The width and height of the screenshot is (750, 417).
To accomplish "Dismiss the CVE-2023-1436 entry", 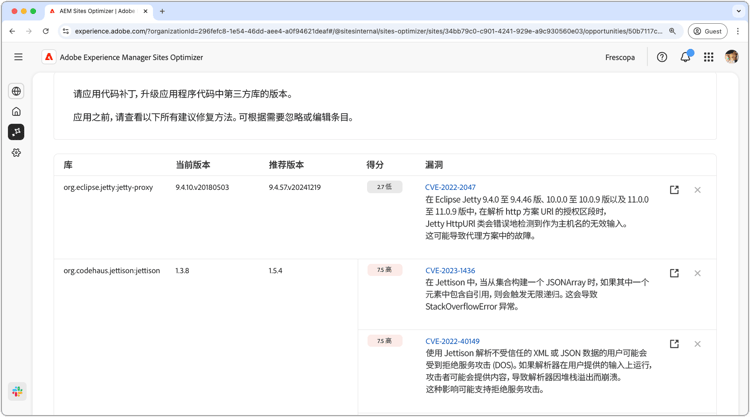I will [x=697, y=273].
